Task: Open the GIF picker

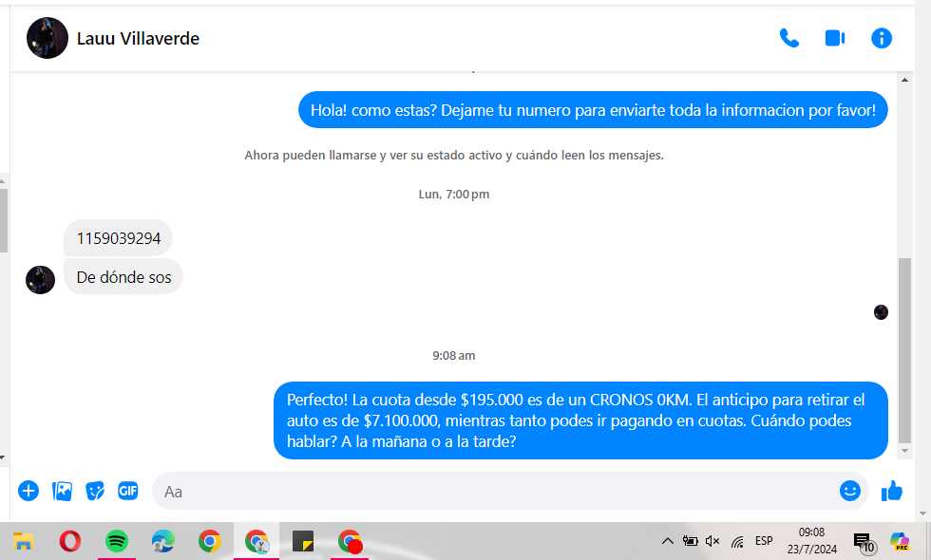Action: 128,491
